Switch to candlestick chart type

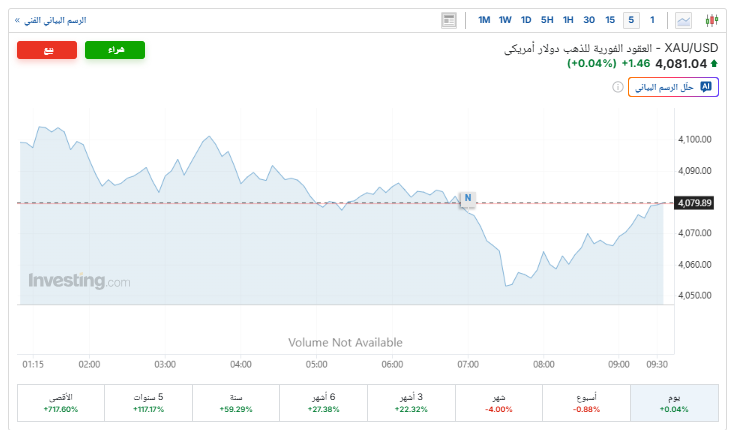tap(712, 20)
